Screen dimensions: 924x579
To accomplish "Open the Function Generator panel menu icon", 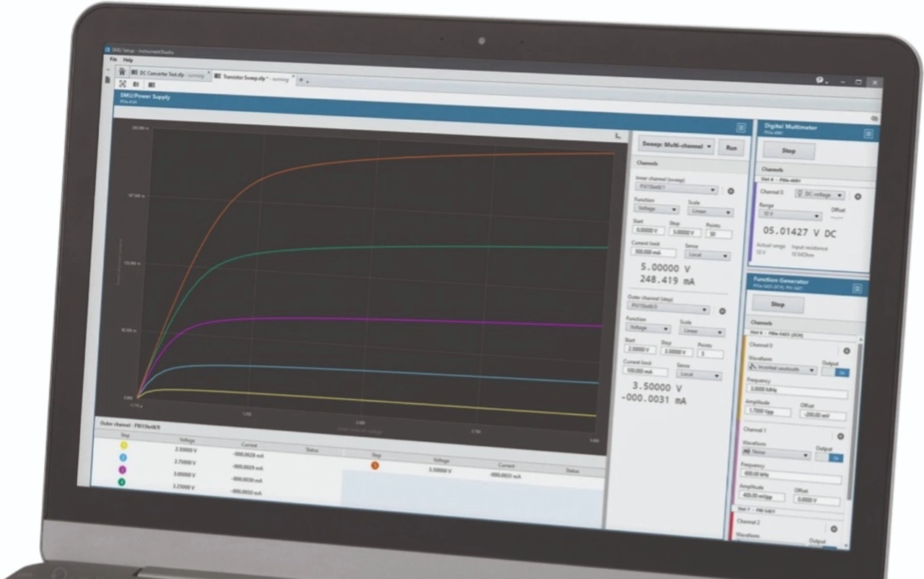I will [857, 288].
